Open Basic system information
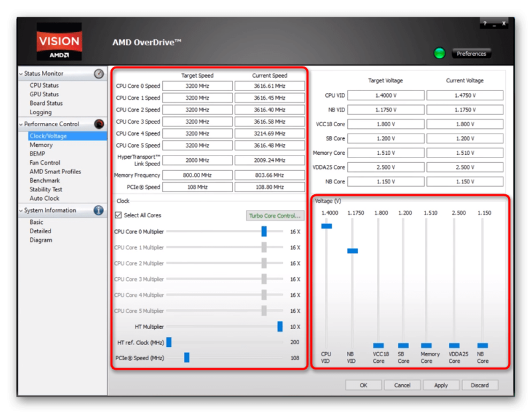532x414 pixels. tap(37, 222)
